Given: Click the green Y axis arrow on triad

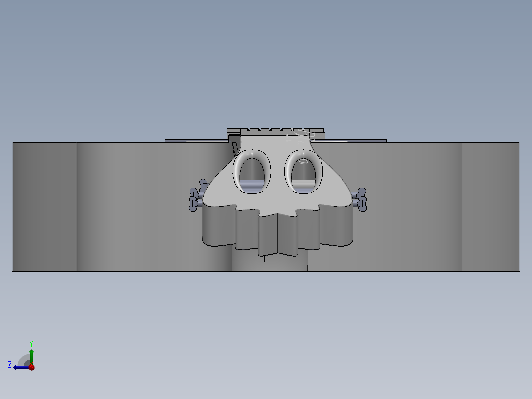Looking at the screenshot, I should (31, 354).
